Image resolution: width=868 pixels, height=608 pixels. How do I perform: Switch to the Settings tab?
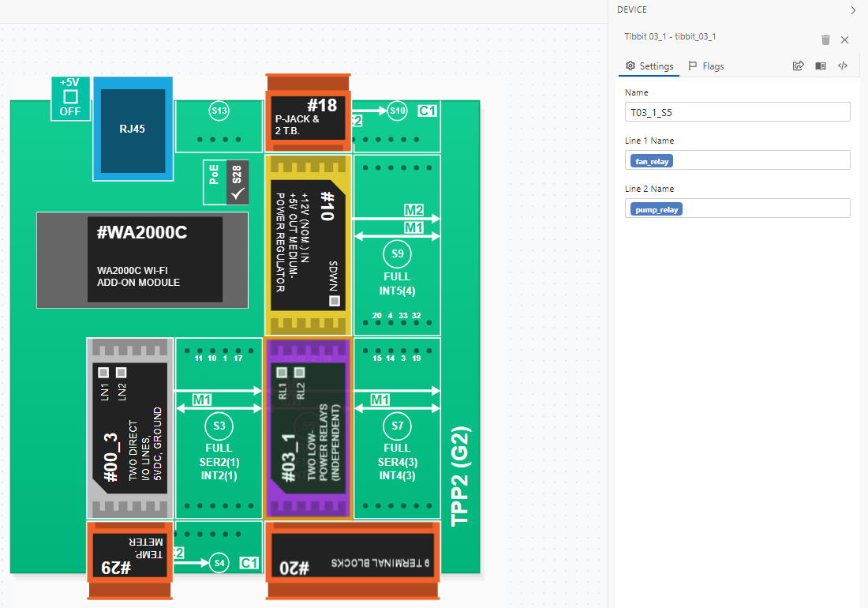pyautogui.click(x=649, y=66)
